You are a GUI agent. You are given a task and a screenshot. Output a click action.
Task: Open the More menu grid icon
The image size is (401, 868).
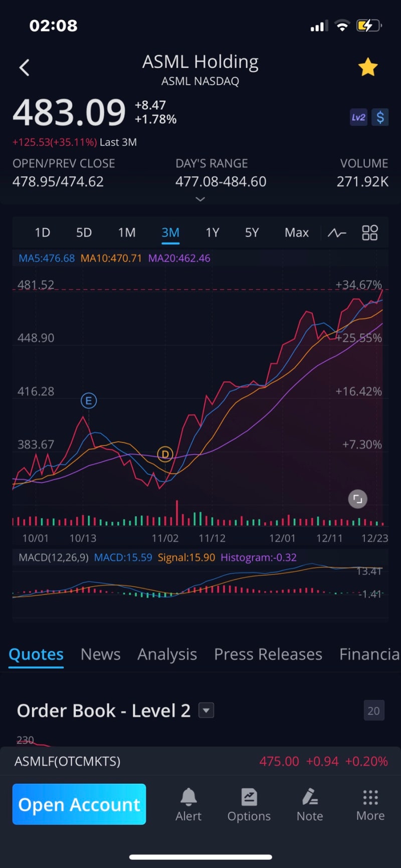[370, 804]
